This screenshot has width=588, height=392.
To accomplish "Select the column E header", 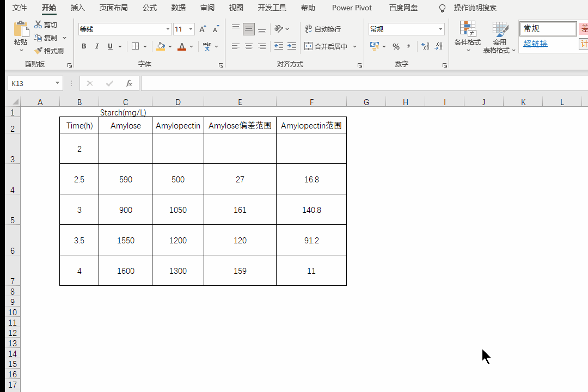I will 240,102.
